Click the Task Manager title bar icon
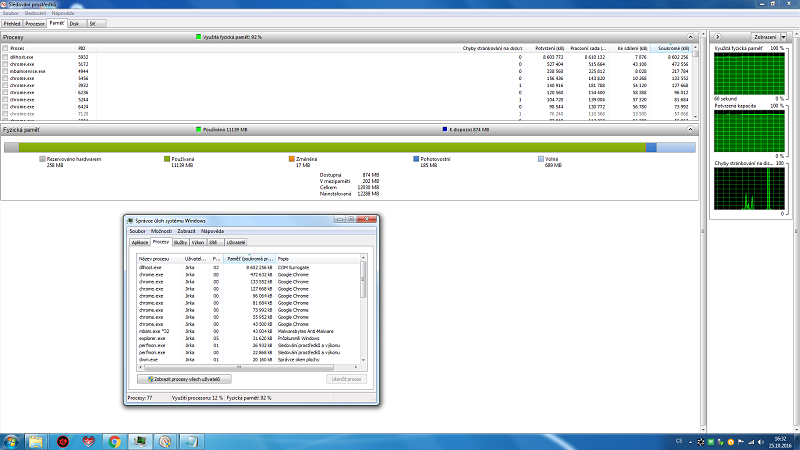Viewport: 800px width, 450px height. coord(130,221)
